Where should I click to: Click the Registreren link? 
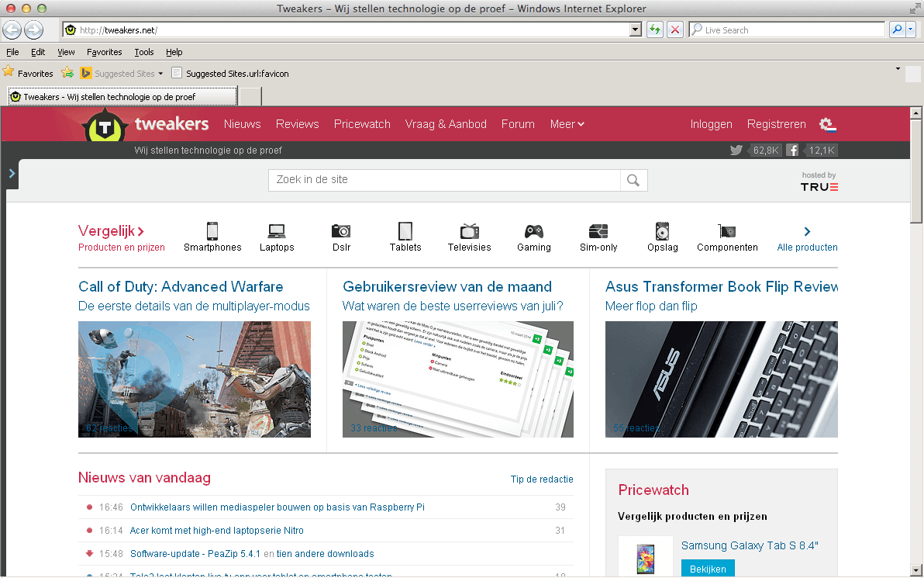777,124
